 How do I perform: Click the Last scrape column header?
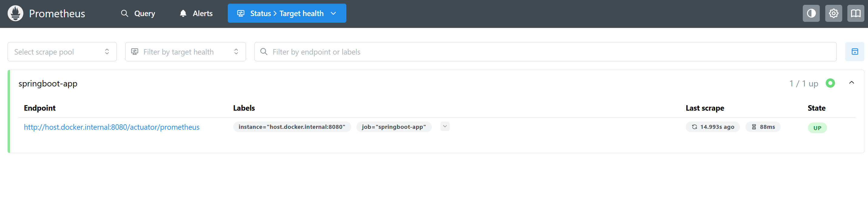(x=705, y=108)
